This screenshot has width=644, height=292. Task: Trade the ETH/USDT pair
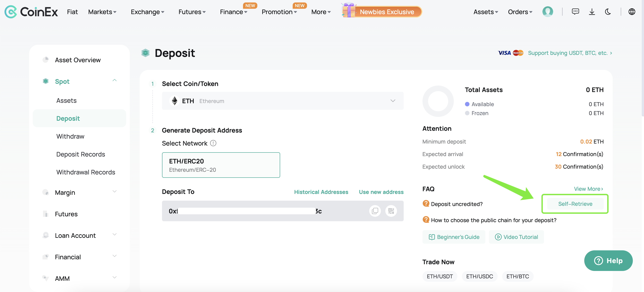pyautogui.click(x=439, y=277)
